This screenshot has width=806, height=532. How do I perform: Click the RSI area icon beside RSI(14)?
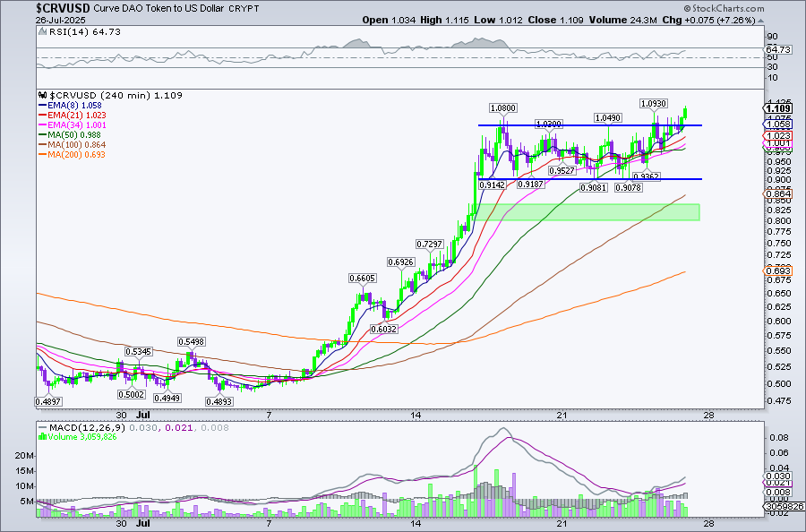coord(43,32)
